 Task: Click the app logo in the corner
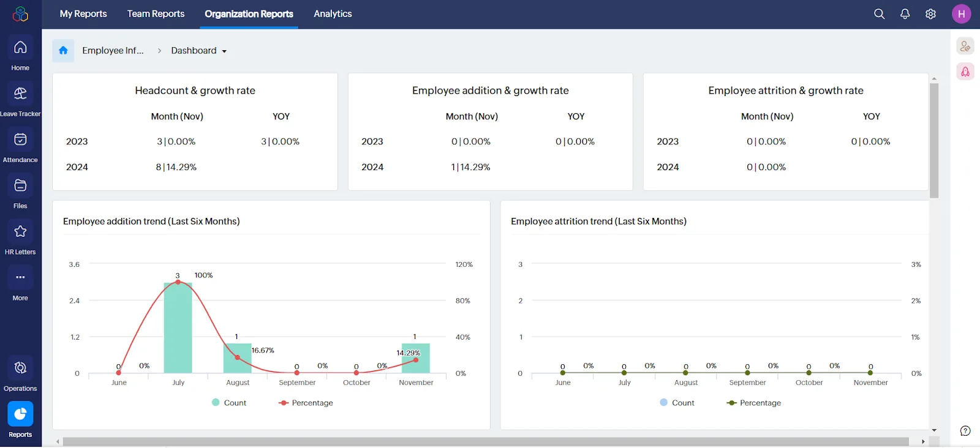(20, 13)
